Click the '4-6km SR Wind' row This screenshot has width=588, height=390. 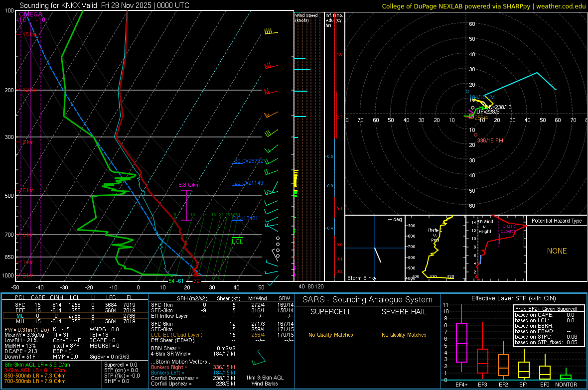tap(193, 354)
